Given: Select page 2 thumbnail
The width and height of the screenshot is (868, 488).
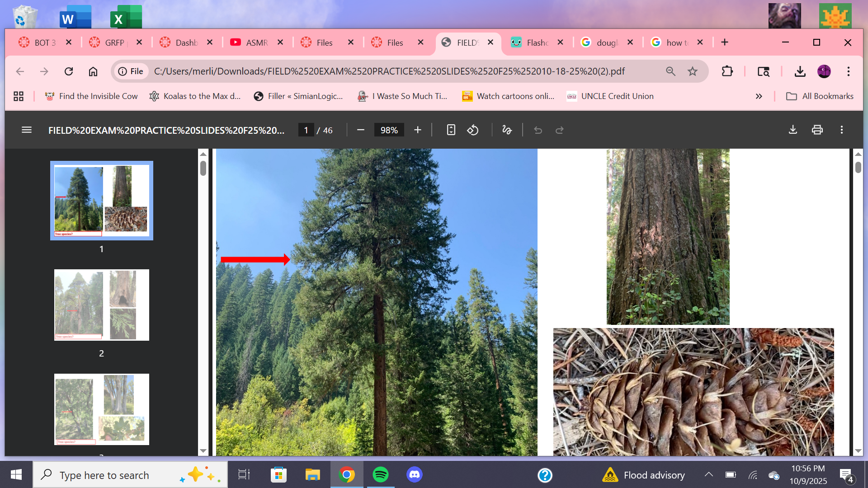Looking at the screenshot, I should tap(101, 305).
